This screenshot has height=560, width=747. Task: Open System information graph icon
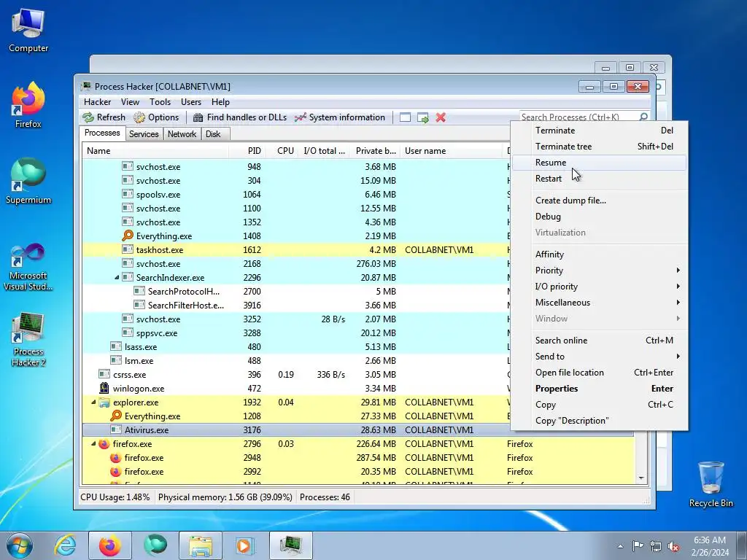[x=300, y=117]
